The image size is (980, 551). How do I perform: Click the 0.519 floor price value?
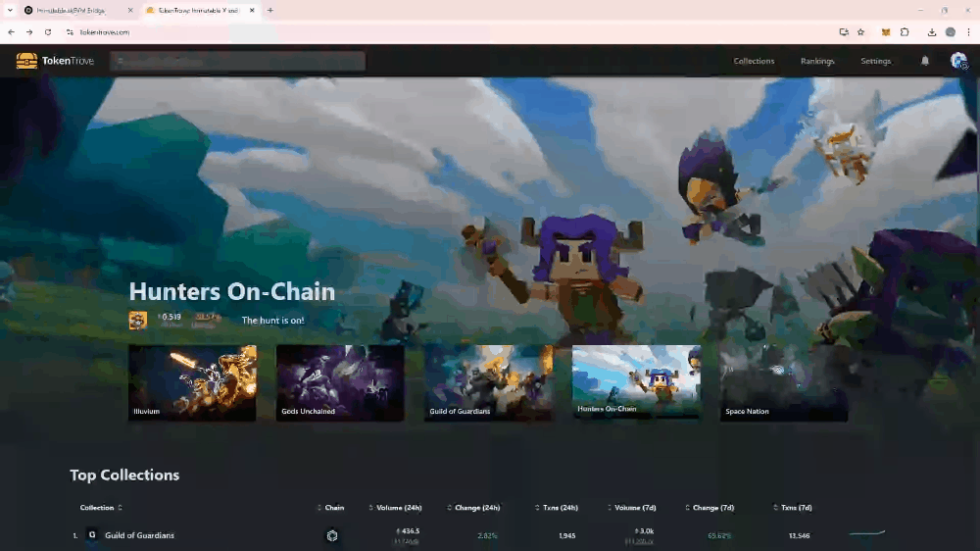[170, 317]
